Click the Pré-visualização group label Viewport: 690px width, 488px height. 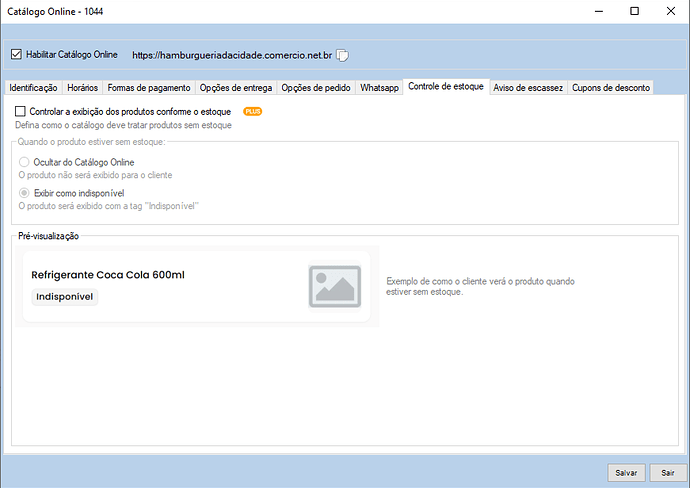coord(48,236)
